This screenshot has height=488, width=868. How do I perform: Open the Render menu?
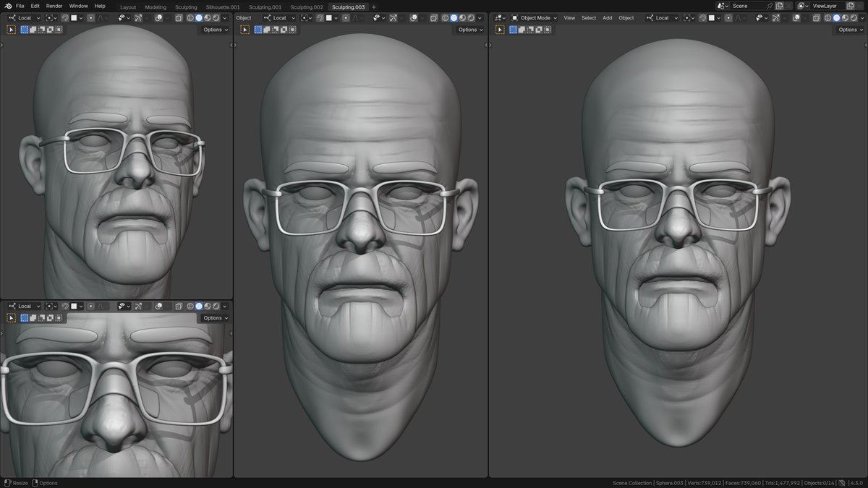click(x=54, y=6)
